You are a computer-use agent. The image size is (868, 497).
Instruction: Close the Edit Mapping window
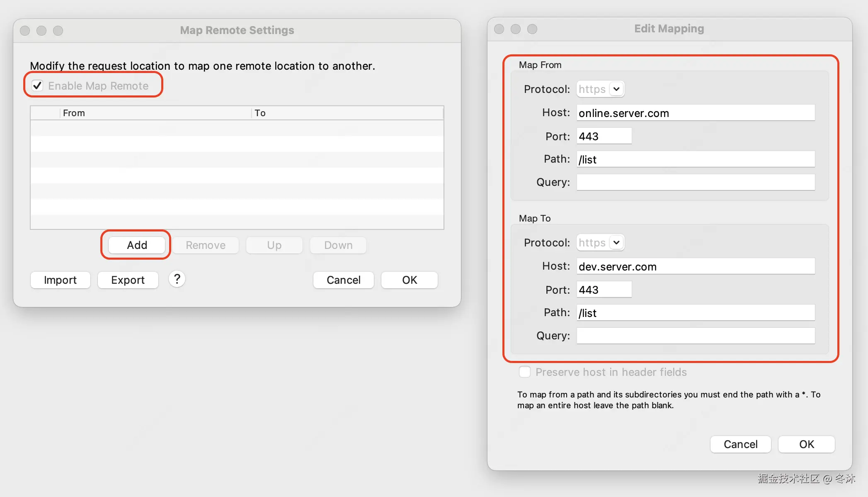[x=499, y=29]
